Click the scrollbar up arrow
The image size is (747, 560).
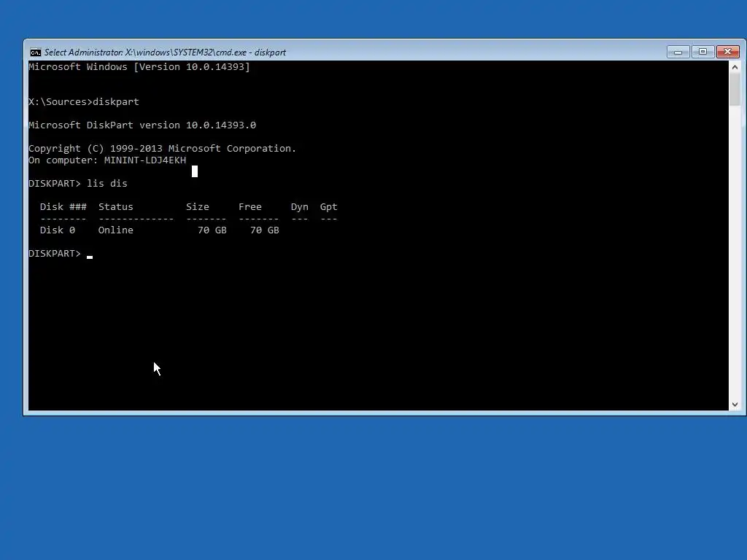tap(735, 67)
